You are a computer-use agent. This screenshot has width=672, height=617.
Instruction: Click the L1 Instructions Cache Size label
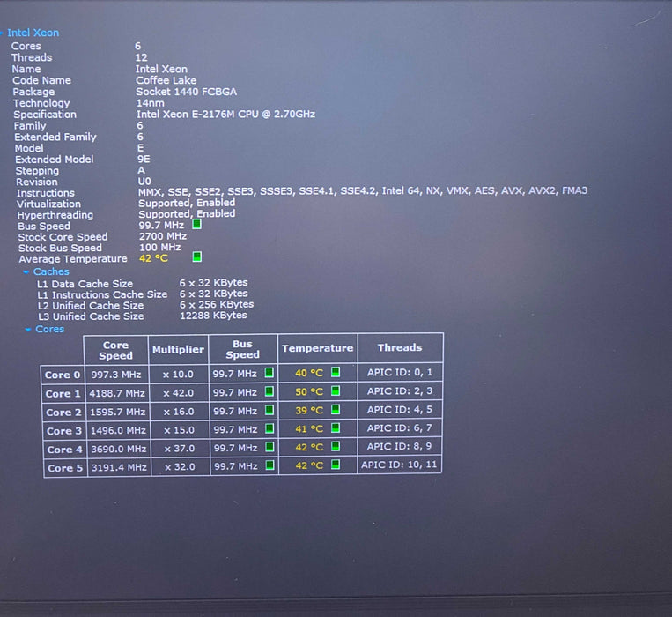click(x=102, y=295)
